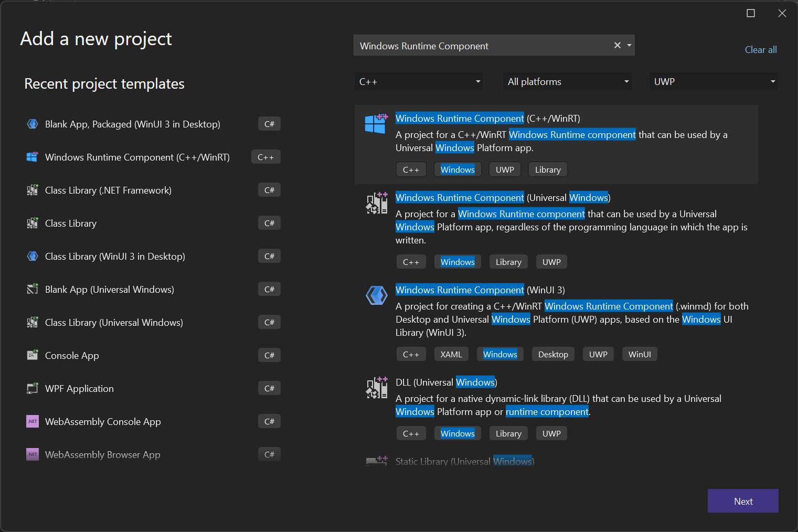This screenshot has width=798, height=532.
Task: Click the Clear all link
Action: pyautogui.click(x=761, y=49)
